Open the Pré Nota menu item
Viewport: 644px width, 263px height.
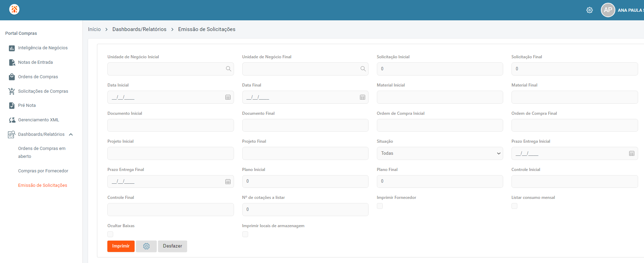click(27, 105)
